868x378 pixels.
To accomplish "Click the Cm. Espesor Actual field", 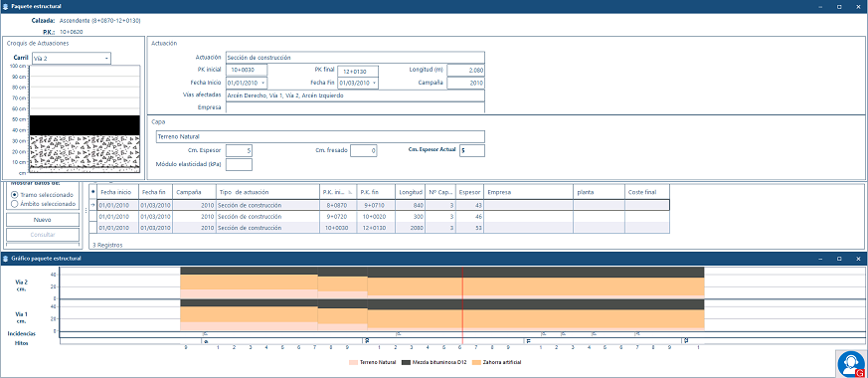I will click(x=472, y=150).
